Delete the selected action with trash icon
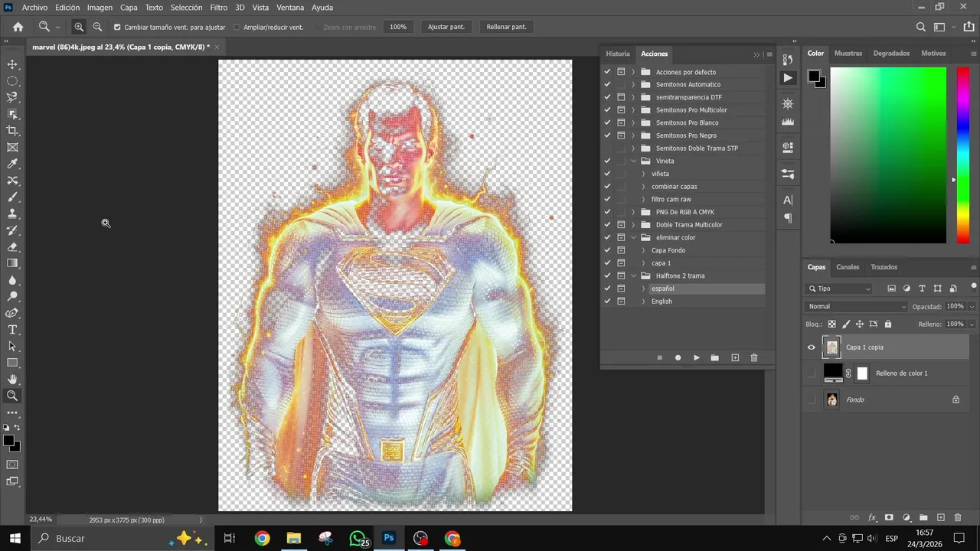The width and height of the screenshot is (980, 551). coord(753,357)
